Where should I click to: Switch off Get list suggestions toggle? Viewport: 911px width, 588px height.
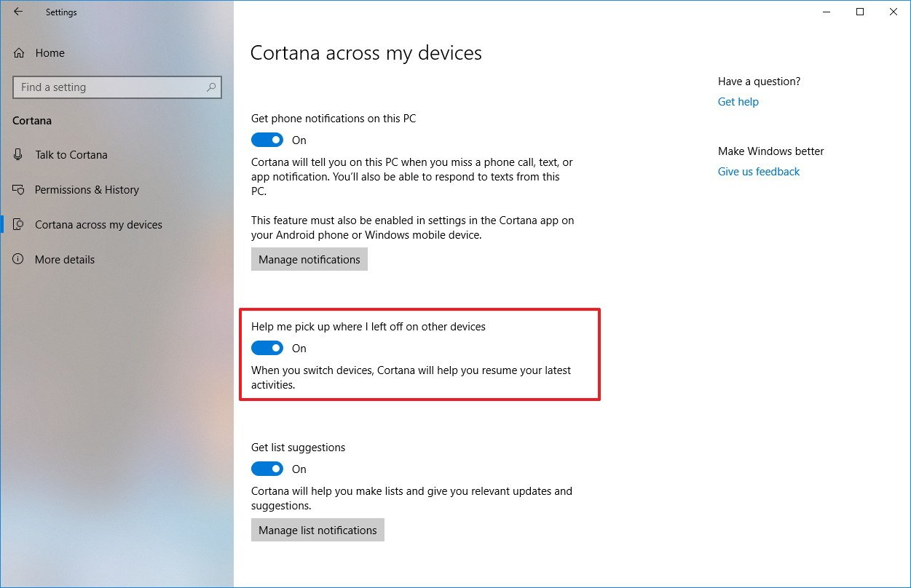[x=267, y=469]
